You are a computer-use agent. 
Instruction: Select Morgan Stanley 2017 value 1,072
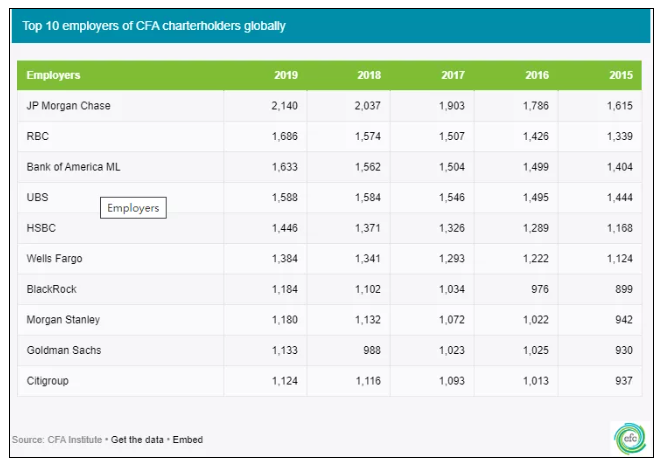click(x=452, y=319)
